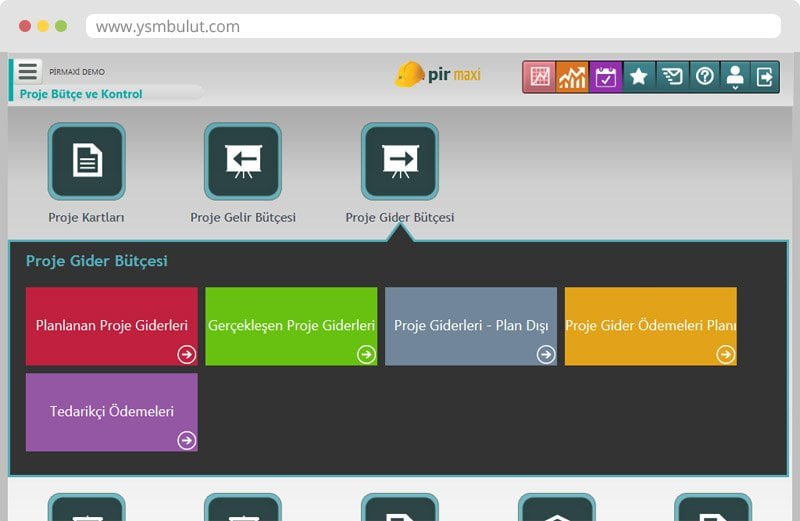
Task: Open the Tedarikçi Ödemeleri tile
Action: point(112,412)
